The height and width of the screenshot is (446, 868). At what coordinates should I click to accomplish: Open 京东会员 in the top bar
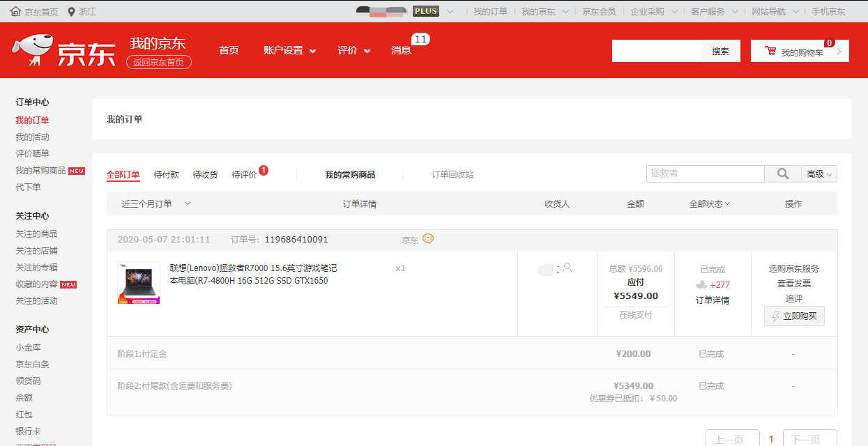pos(600,12)
